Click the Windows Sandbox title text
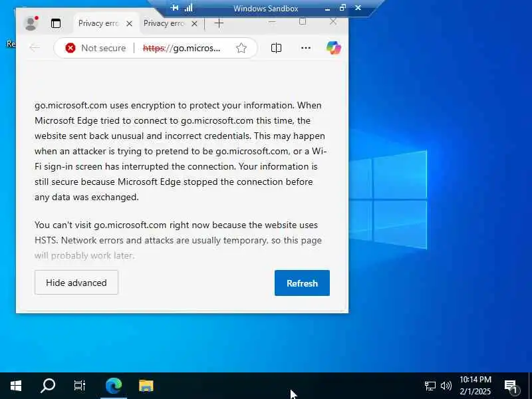532x399 pixels. 265,9
